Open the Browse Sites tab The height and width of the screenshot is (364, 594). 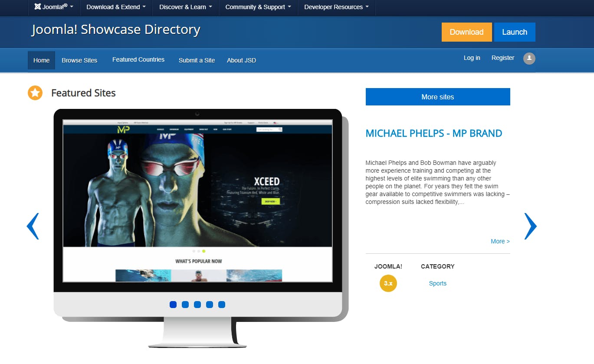pyautogui.click(x=79, y=60)
